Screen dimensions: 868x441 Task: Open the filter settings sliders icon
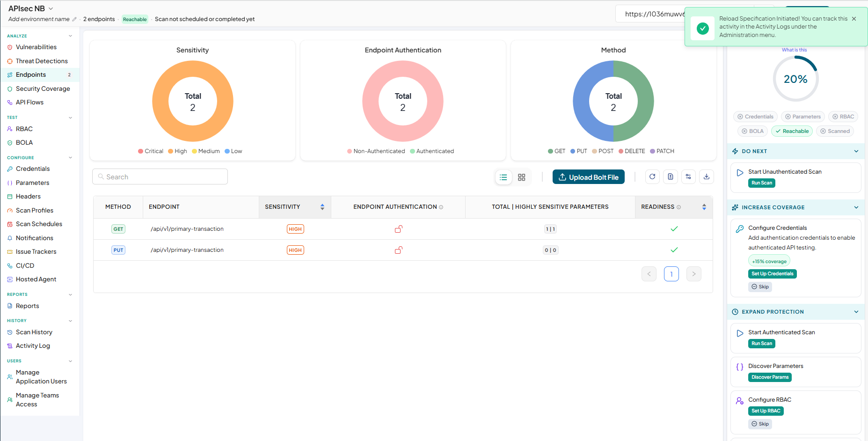pyautogui.click(x=688, y=177)
